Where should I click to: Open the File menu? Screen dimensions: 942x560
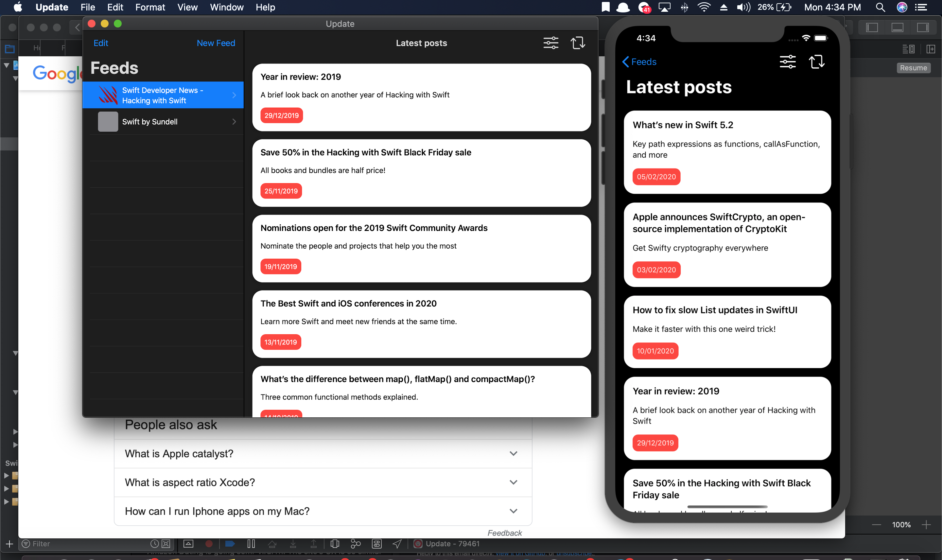[x=88, y=7]
